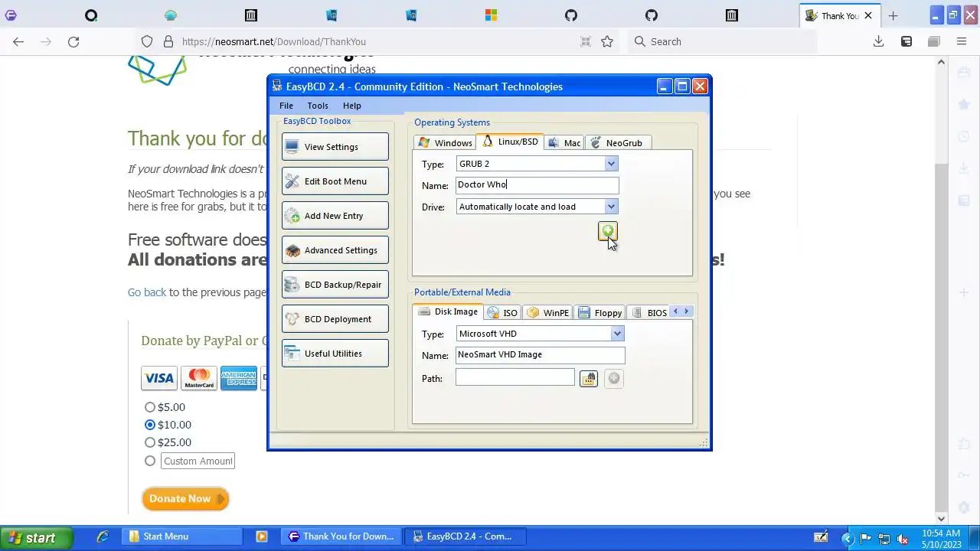Open browser downloads panel

click(x=879, y=42)
